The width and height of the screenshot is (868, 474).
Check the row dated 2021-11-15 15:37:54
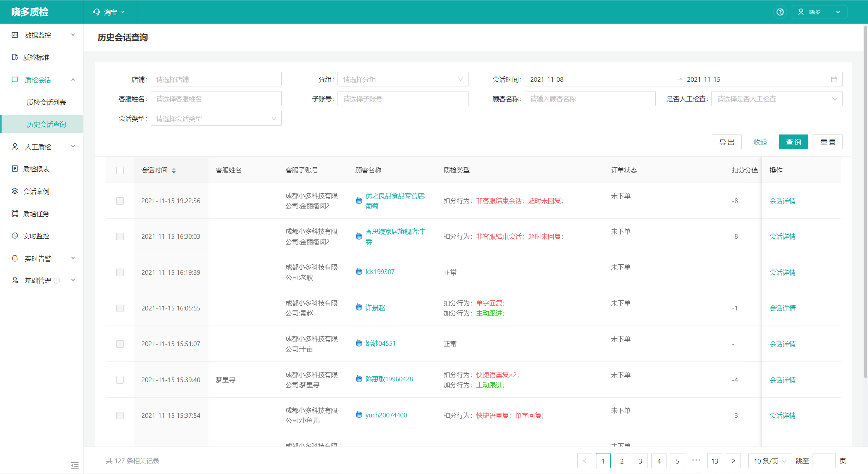[x=120, y=415]
